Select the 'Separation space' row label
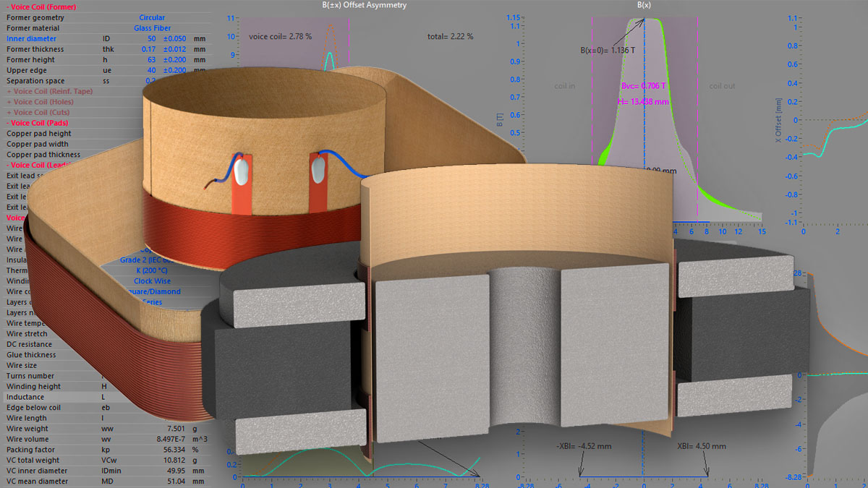The width and height of the screenshot is (868, 488). (x=35, y=81)
